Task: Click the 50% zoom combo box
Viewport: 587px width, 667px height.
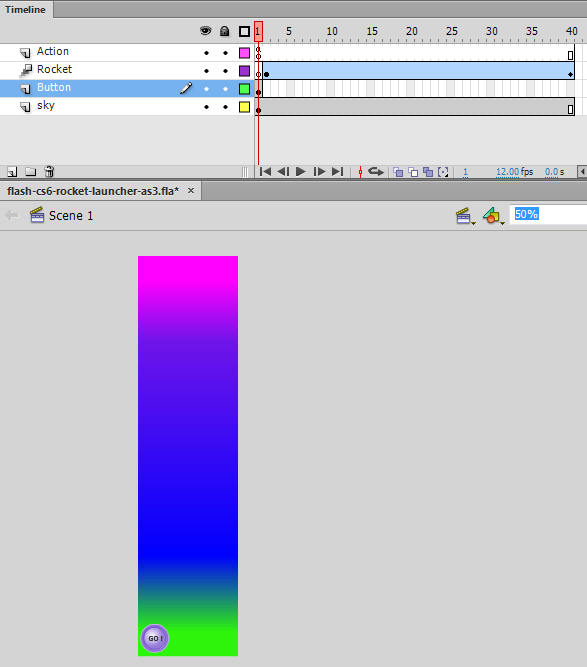Action: pyautogui.click(x=548, y=214)
